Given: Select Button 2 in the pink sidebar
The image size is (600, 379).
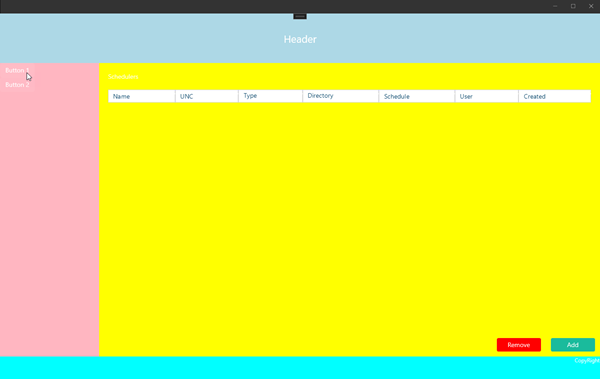Looking at the screenshot, I should coord(17,85).
